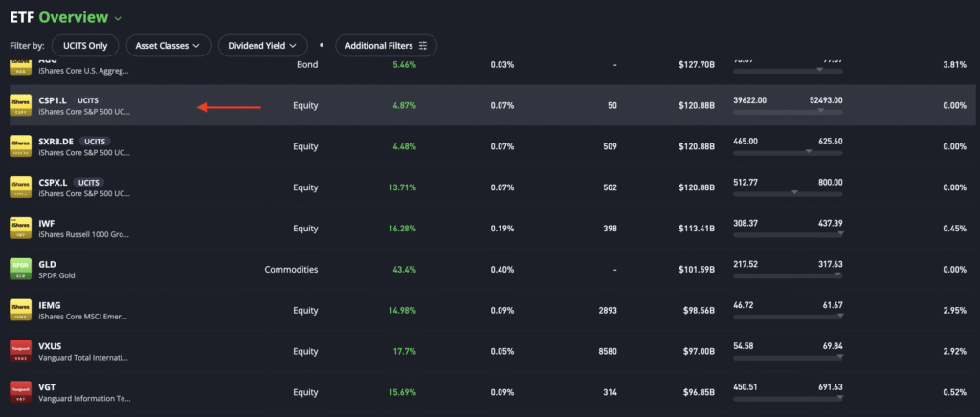Click the $101.59B assets value for GLD
Screen dimensions: 980x417
(x=697, y=270)
